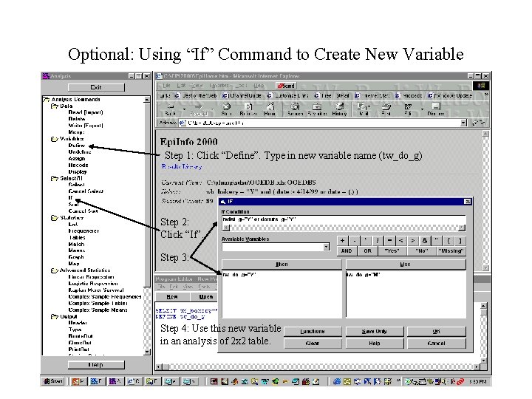Click OK in the IF dialog

[x=437, y=332]
